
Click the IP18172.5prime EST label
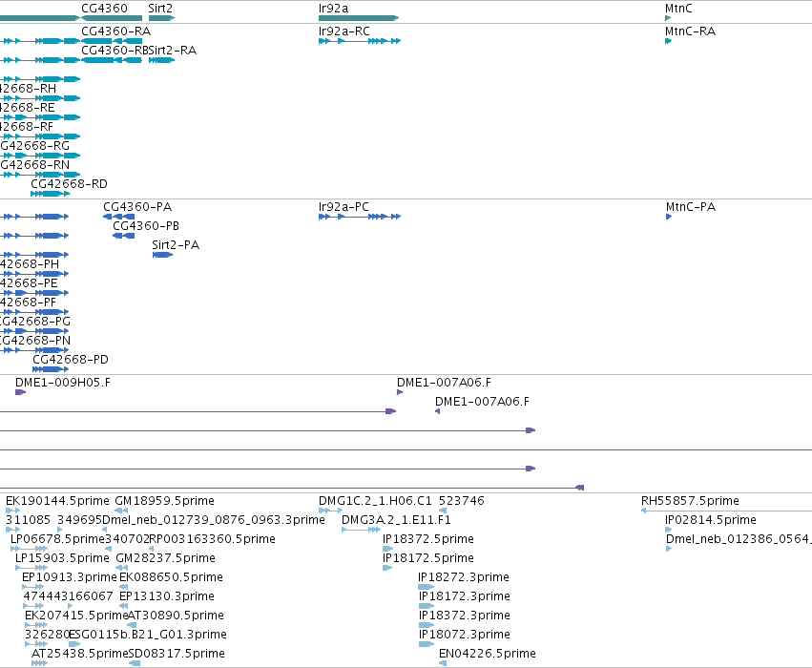428,558
